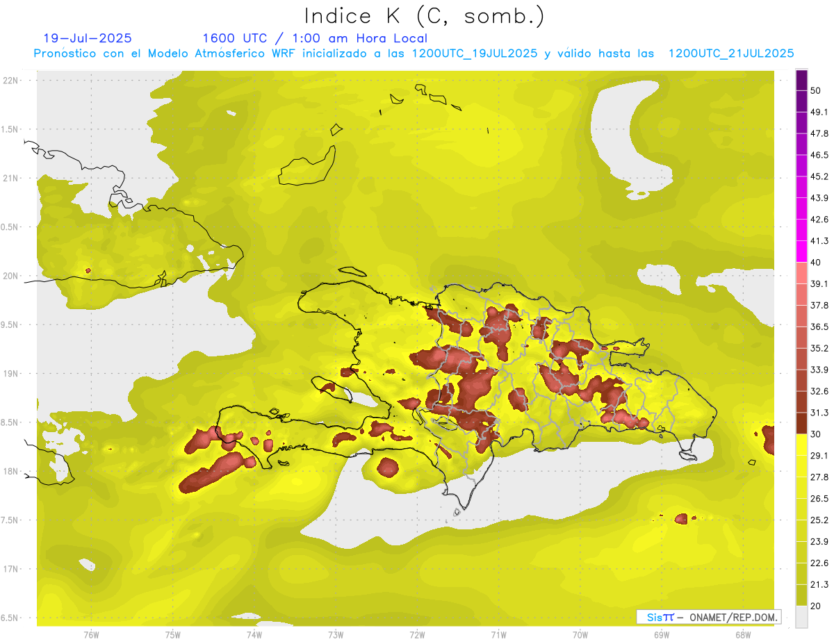Click the '1200UTC_21JUL2025' valid-until time text

point(731,53)
